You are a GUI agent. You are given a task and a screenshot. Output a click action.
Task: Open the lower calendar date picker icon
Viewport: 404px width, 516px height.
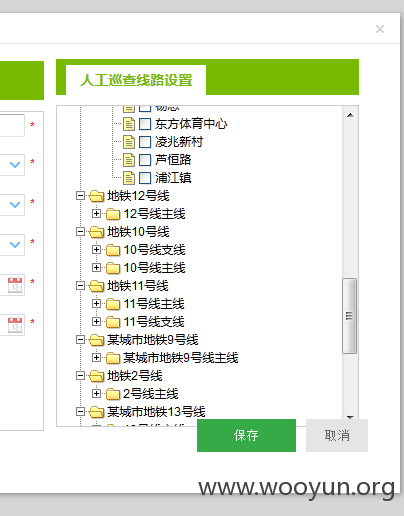pos(15,325)
